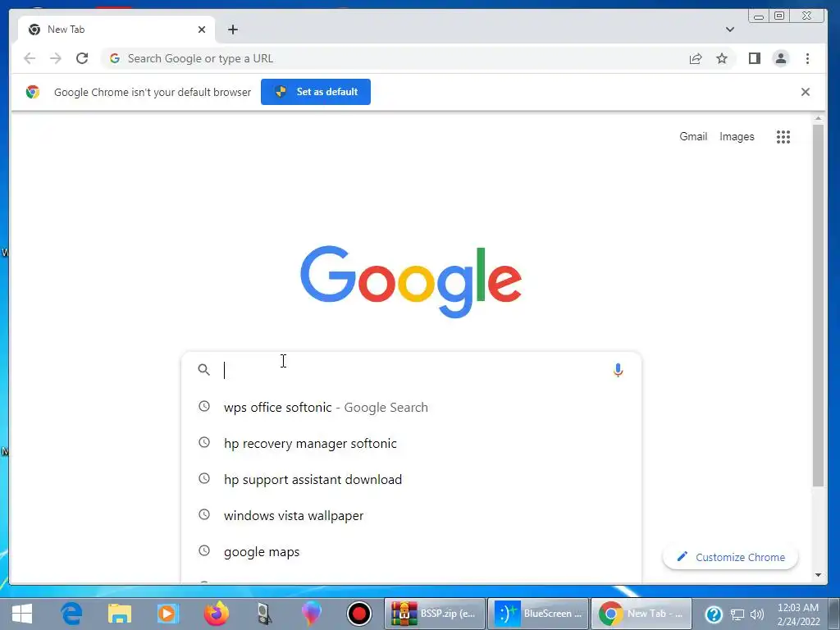Open the Windows Start button
Image resolution: width=840 pixels, height=630 pixels.
point(22,614)
